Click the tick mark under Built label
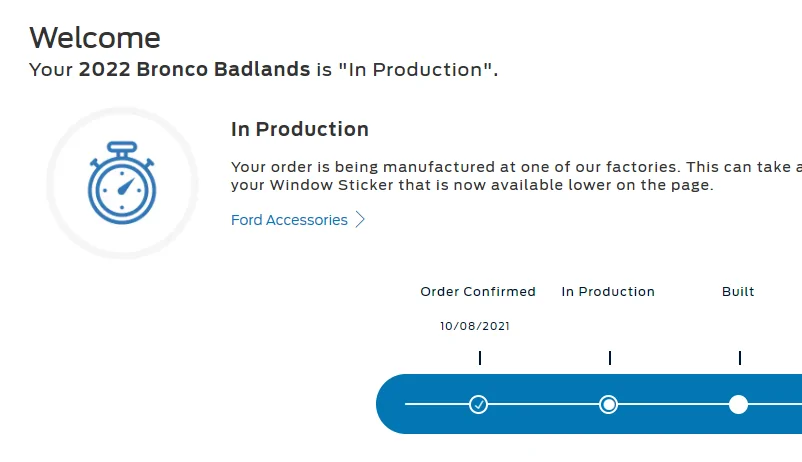The image size is (802, 462). 740,358
